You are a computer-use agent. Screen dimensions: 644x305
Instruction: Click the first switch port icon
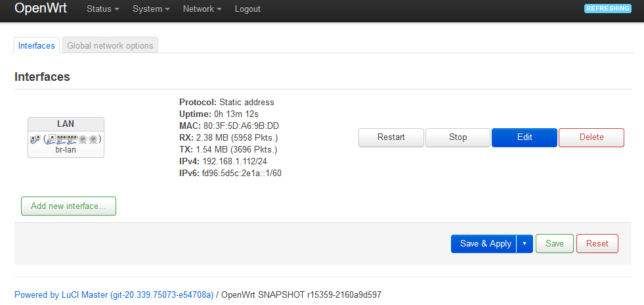click(x=62, y=139)
